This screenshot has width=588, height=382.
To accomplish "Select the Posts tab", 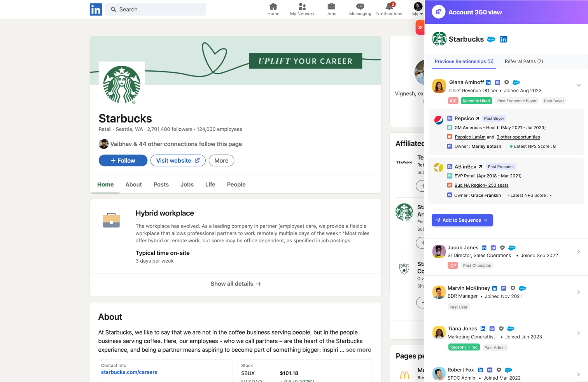I will [x=161, y=185].
